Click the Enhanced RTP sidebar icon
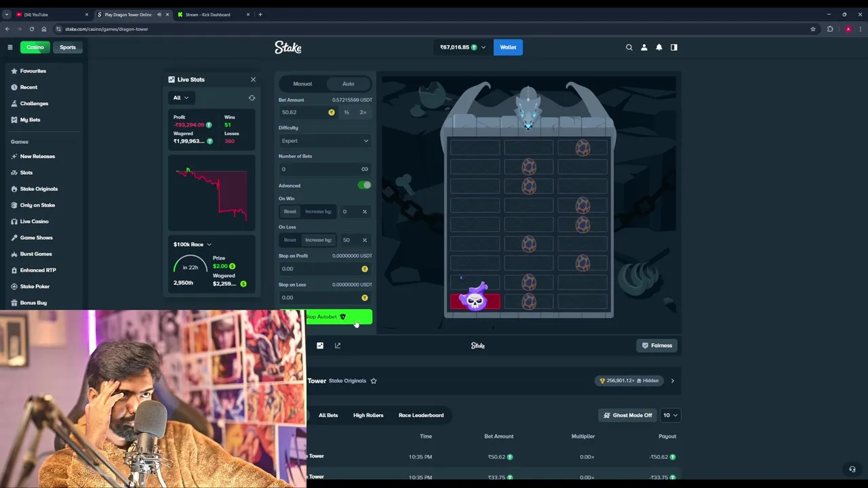 (14, 270)
